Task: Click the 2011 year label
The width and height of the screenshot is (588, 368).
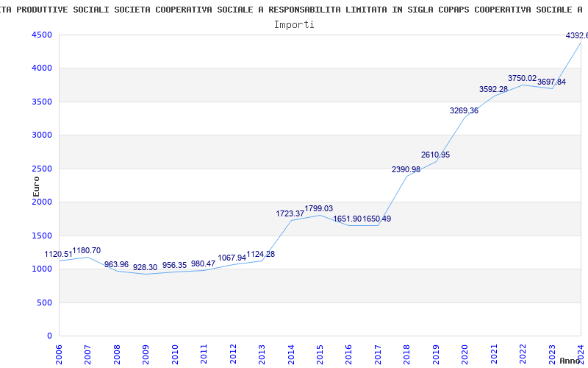Action: 204,355
